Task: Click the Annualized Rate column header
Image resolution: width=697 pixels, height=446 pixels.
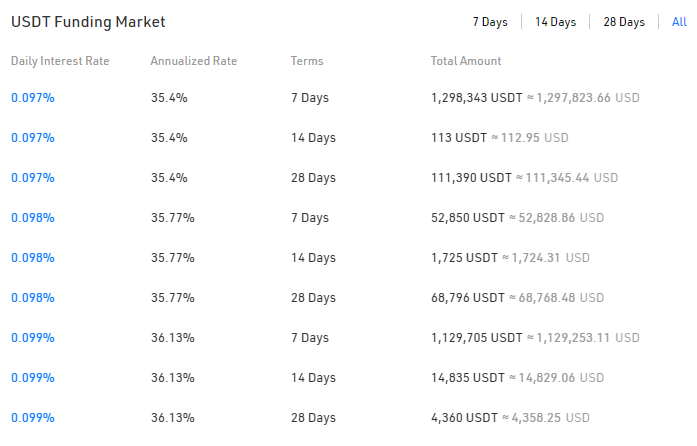Action: click(x=194, y=61)
